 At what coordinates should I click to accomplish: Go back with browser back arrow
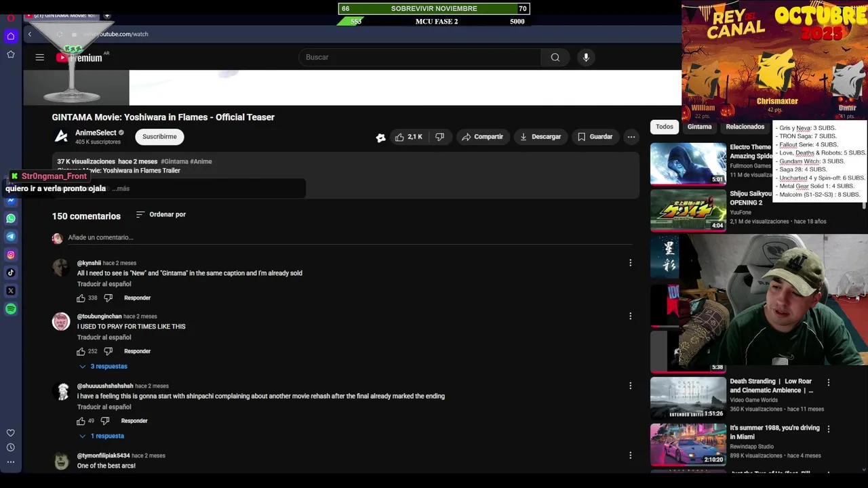click(29, 34)
